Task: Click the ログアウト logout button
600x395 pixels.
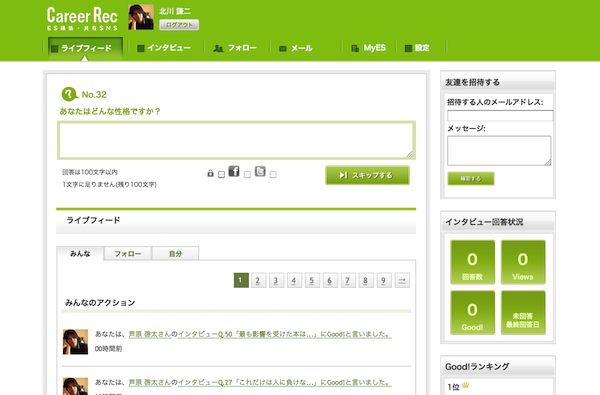Action: [179, 25]
